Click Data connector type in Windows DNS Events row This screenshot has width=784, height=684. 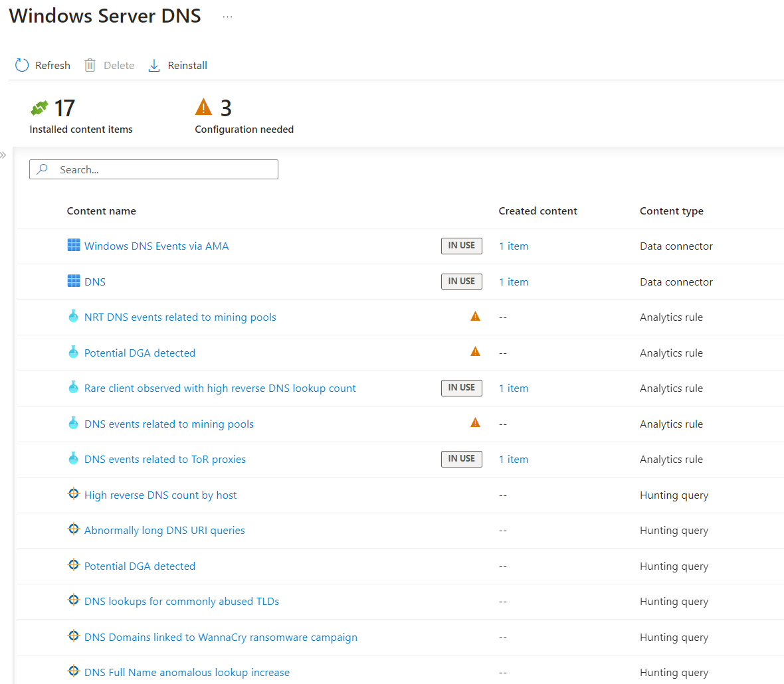pos(676,246)
